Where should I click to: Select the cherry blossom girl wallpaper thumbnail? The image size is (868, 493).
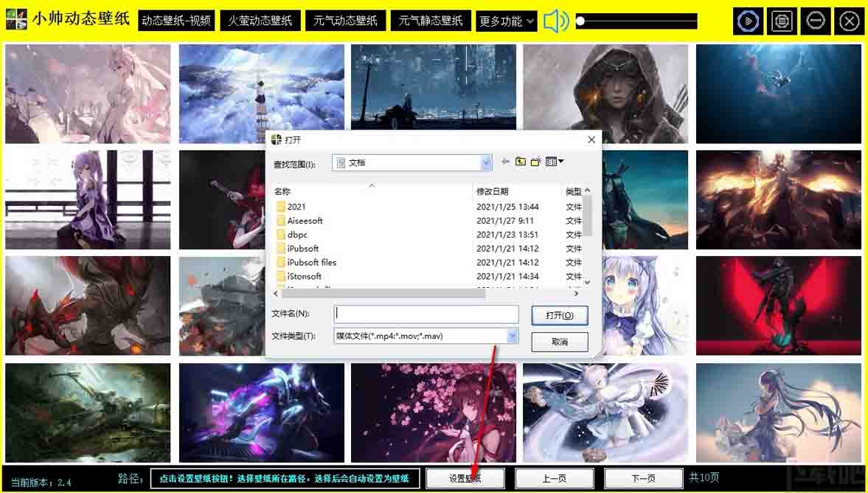(x=434, y=413)
